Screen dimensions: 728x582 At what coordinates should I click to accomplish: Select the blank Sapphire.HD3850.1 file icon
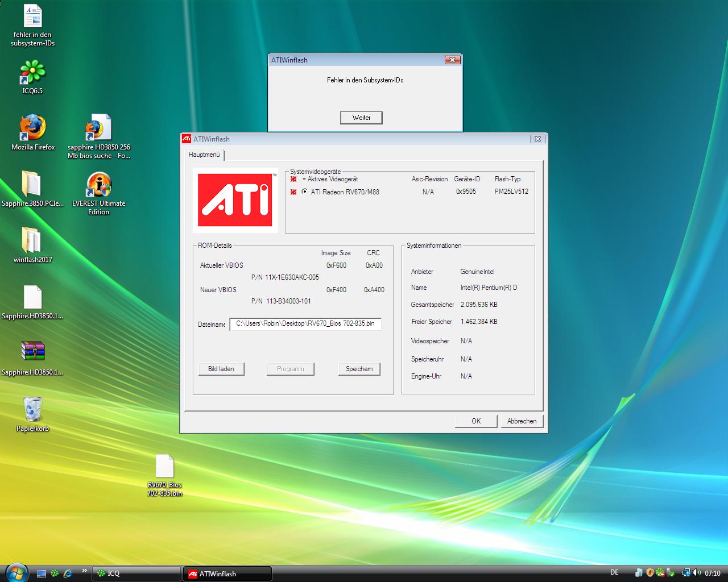(32, 301)
